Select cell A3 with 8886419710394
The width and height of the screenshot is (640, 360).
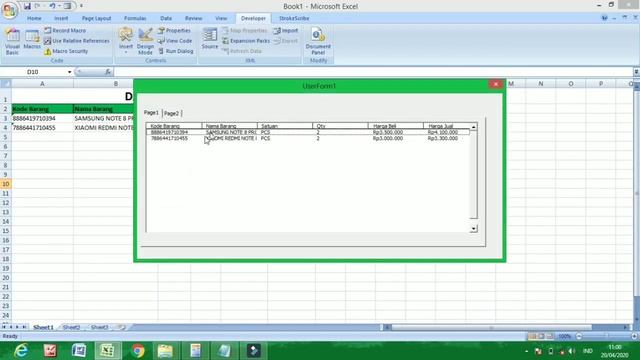[x=42, y=118]
